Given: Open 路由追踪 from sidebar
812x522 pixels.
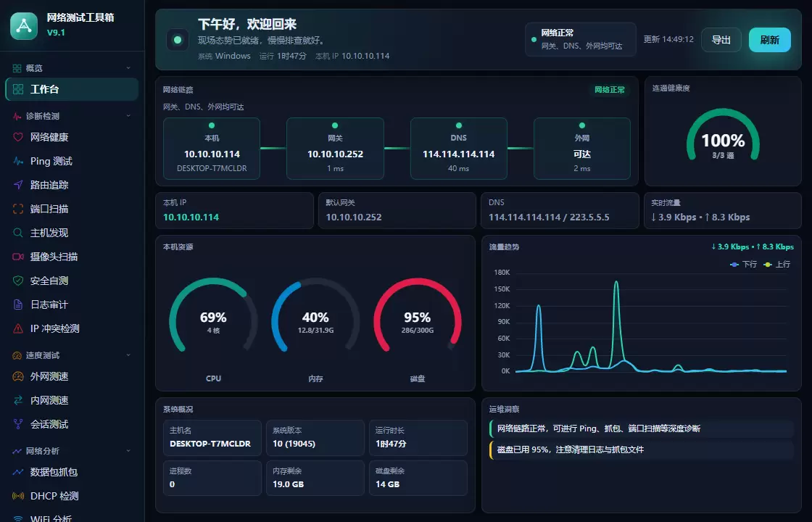Looking at the screenshot, I should 72,185.
